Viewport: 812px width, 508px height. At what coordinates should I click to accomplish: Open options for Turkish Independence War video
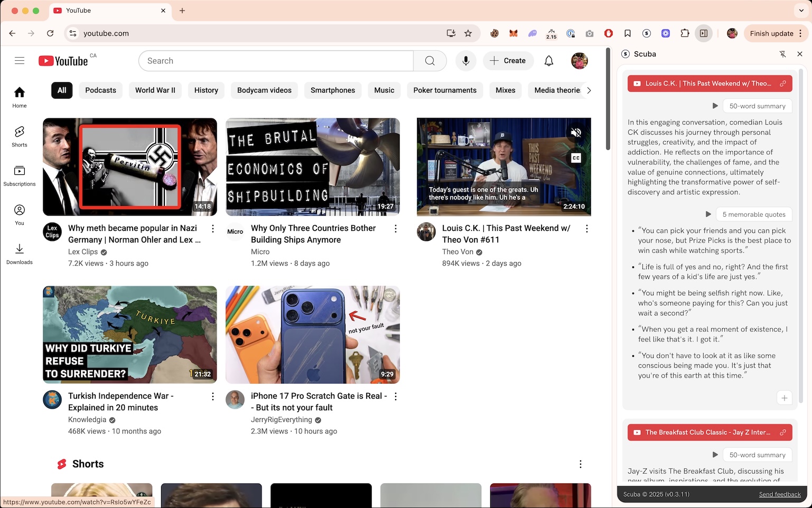(213, 396)
